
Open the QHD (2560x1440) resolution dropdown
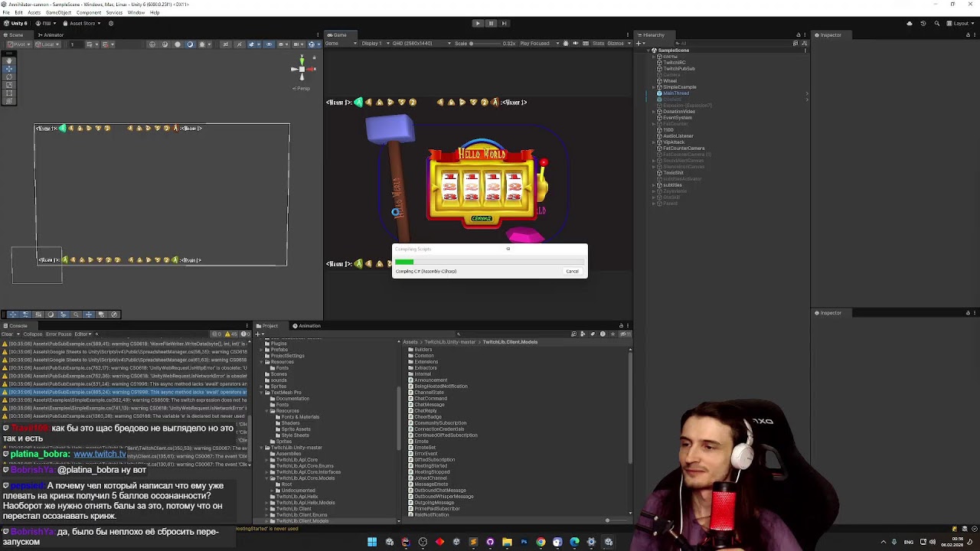420,44
